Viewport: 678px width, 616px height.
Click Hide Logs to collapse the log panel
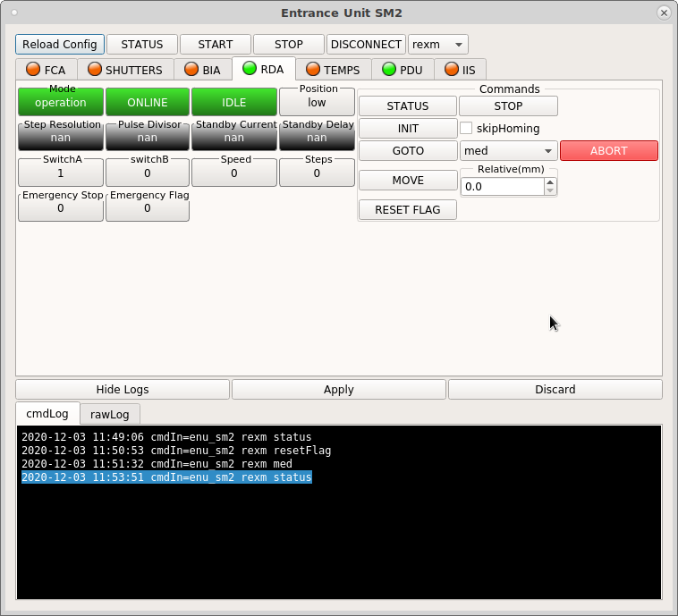[x=123, y=389]
